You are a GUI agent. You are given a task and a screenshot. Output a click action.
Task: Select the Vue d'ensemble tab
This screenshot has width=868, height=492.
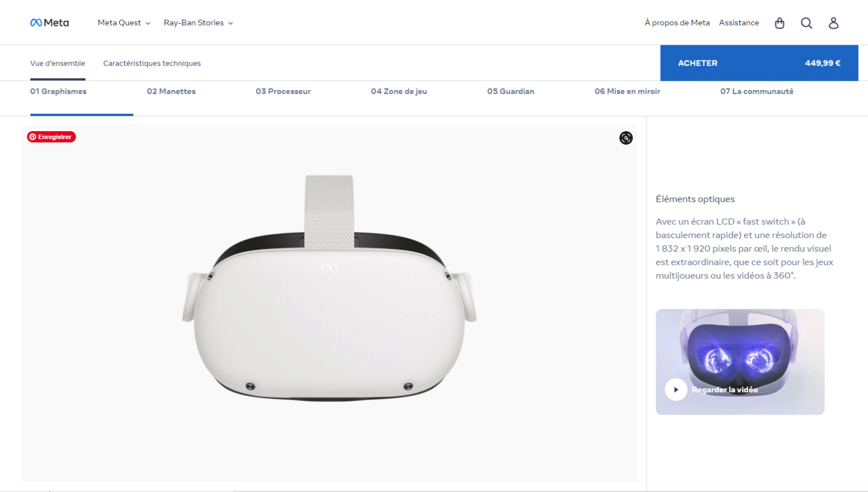[58, 63]
